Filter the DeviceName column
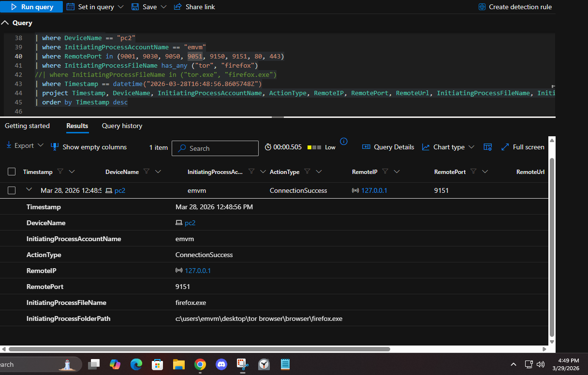The width and height of the screenshot is (588, 375). 147,172
